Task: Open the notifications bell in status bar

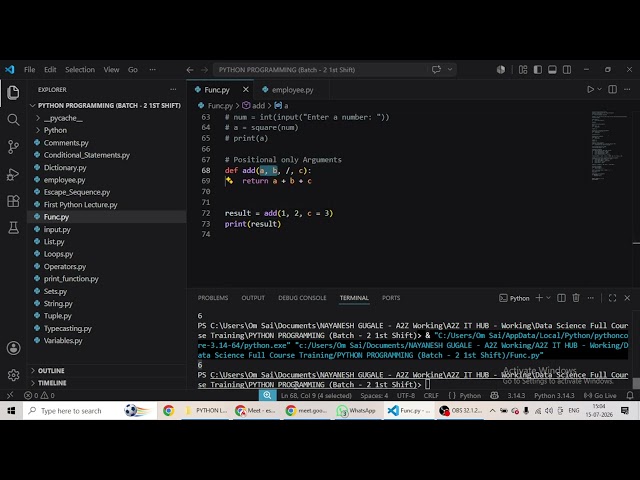Action: [x=630, y=396]
